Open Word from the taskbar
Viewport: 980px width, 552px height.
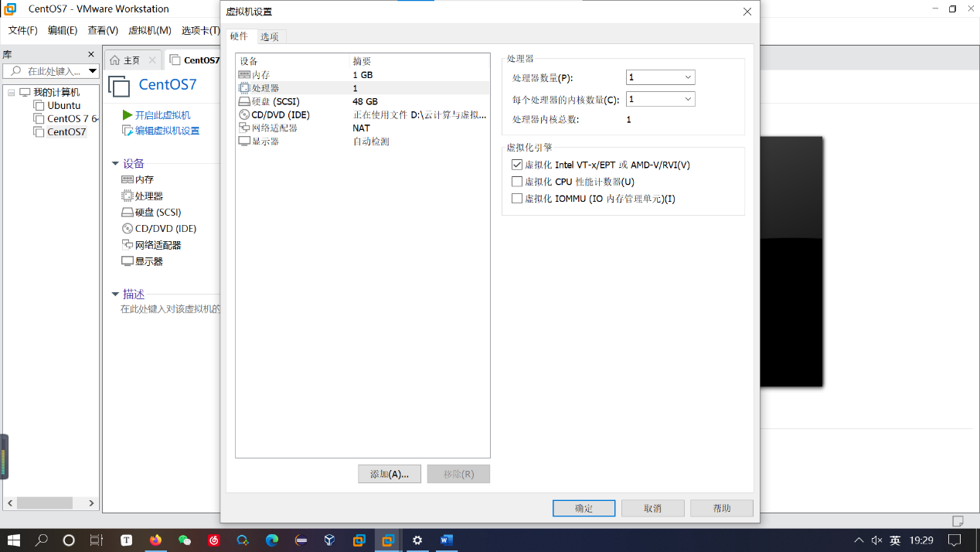[x=446, y=540]
